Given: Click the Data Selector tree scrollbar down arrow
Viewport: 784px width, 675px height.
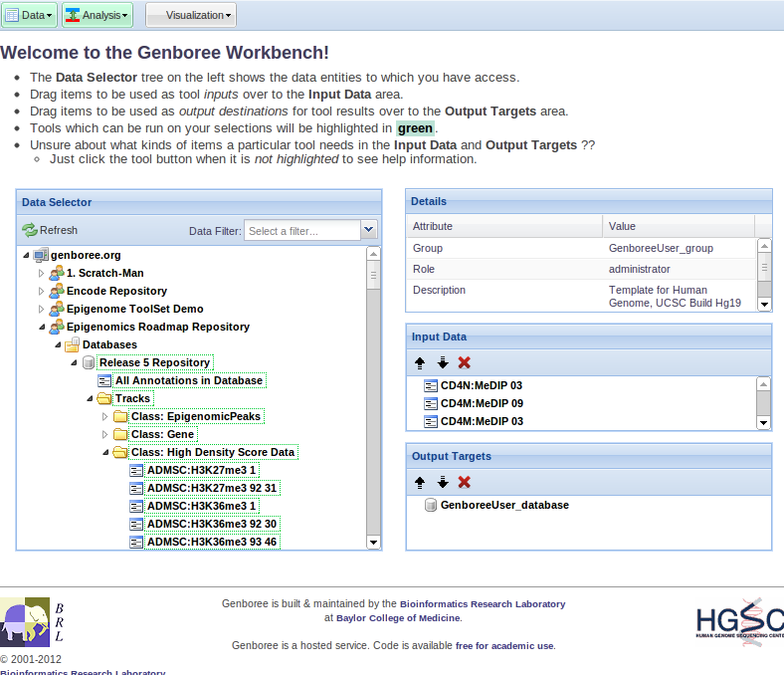Looking at the screenshot, I should [374, 543].
